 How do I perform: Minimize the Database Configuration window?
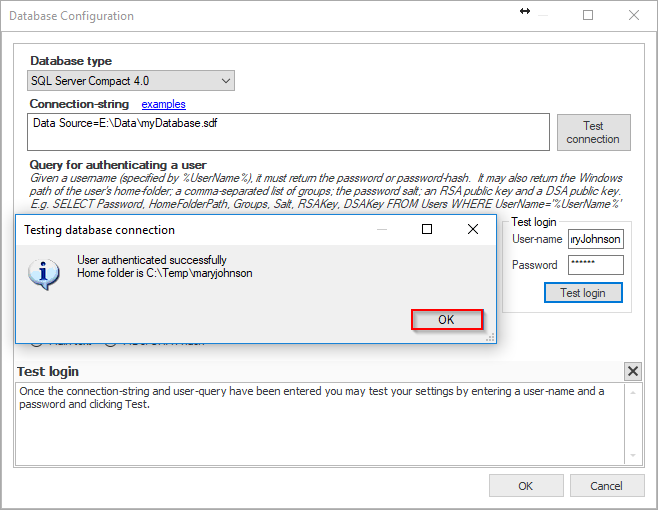pyautogui.click(x=543, y=16)
